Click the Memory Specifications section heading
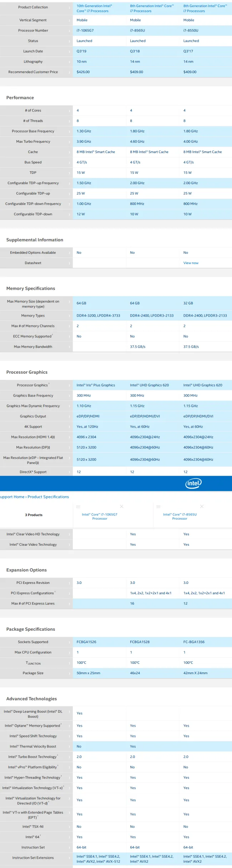The width and height of the screenshot is (232, 868). point(31,288)
